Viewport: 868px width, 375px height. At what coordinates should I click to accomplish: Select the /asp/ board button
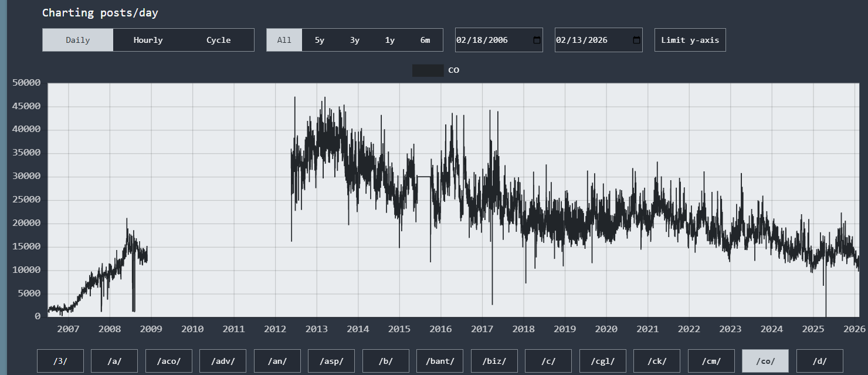[331, 361]
